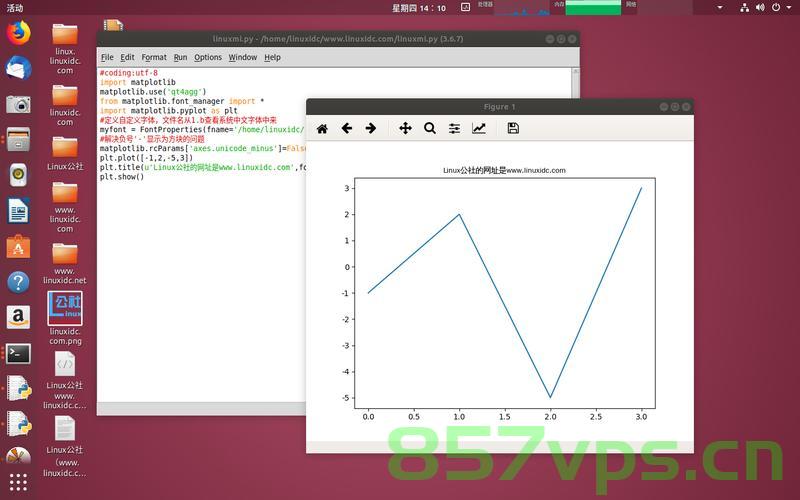800x500 pixels.
Task: Click 活动 Activities button
Action: [x=15, y=8]
